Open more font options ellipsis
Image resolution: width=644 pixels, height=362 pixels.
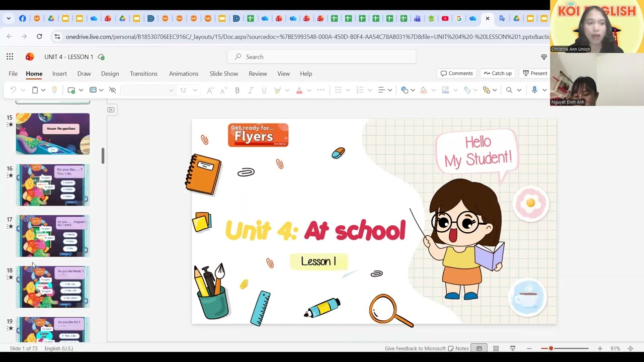pos(321,90)
